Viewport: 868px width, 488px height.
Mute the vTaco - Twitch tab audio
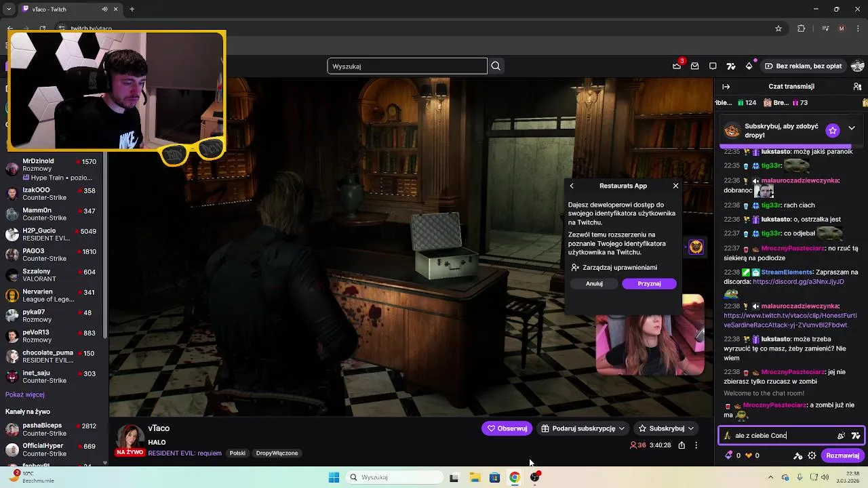pyautogui.click(x=104, y=9)
